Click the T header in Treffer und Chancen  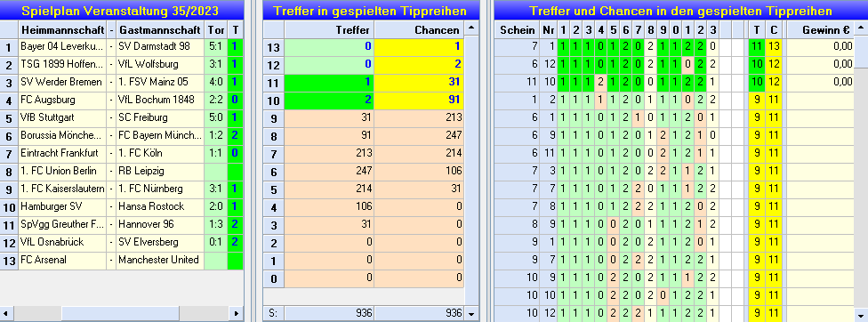(x=756, y=29)
